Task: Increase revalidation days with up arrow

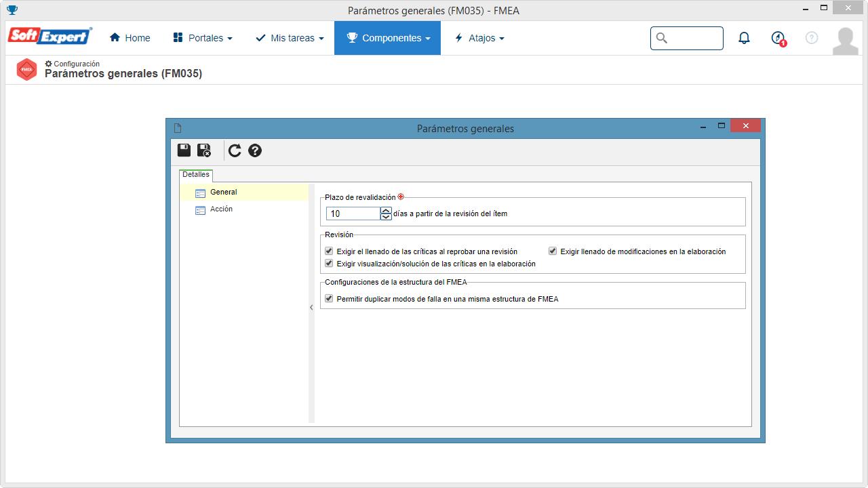Action: click(x=387, y=210)
